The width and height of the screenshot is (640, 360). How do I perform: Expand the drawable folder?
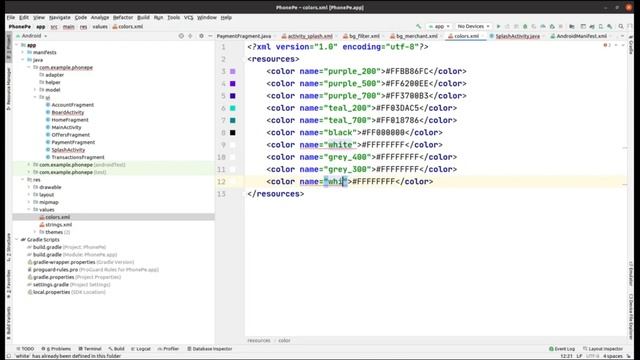click(29, 187)
